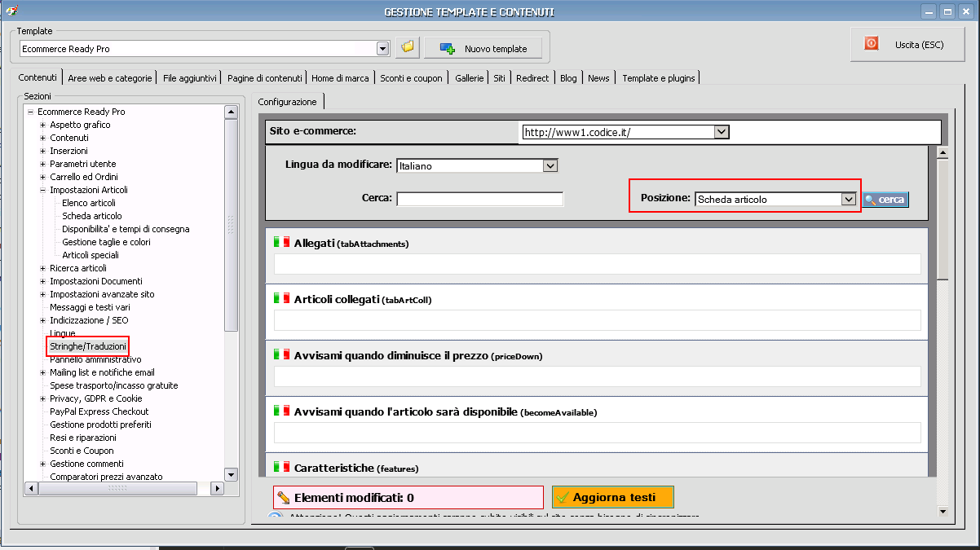Switch to the Home di marca tab
Screen dimensions: 980x550
[340, 78]
